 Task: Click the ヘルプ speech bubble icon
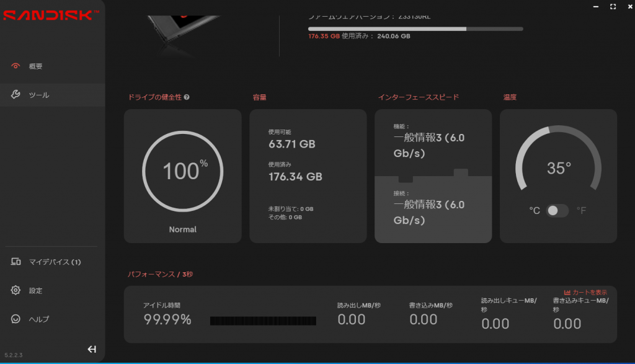[x=16, y=319]
